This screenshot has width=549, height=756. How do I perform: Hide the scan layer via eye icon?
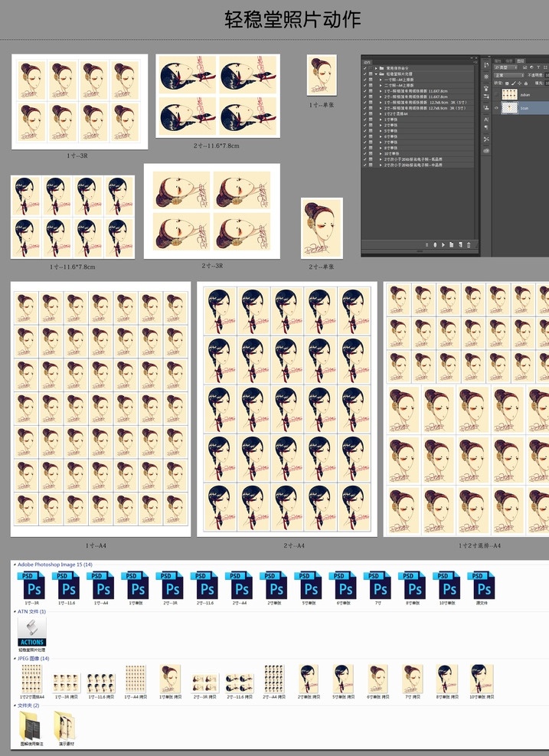(x=496, y=108)
